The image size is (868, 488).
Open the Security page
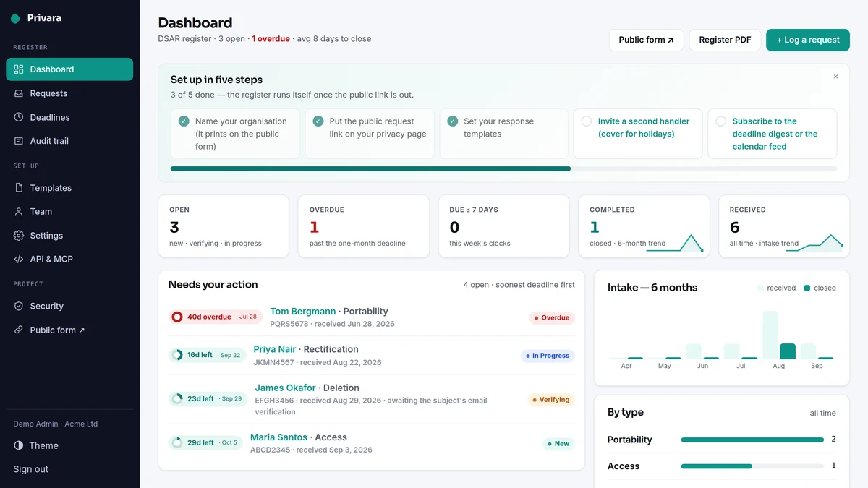pyautogui.click(x=69, y=306)
